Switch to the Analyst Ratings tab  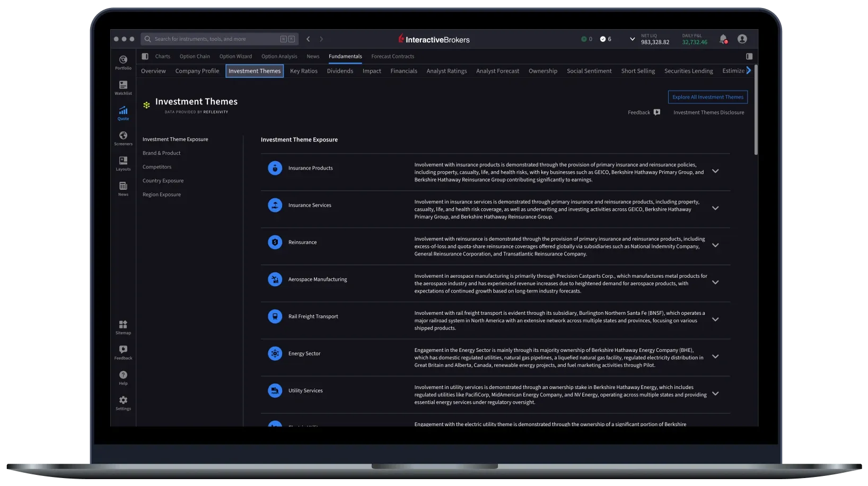tap(446, 70)
